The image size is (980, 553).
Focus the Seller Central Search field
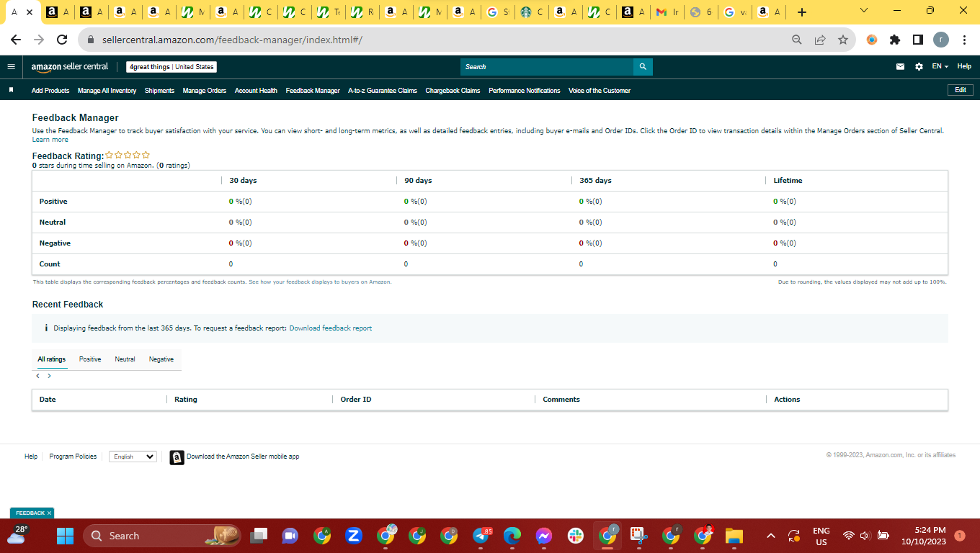pos(547,67)
